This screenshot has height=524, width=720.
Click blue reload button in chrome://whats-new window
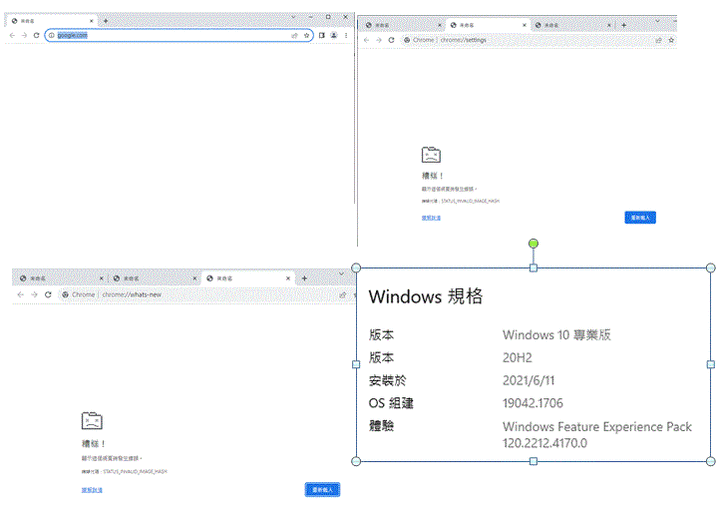tap(322, 490)
